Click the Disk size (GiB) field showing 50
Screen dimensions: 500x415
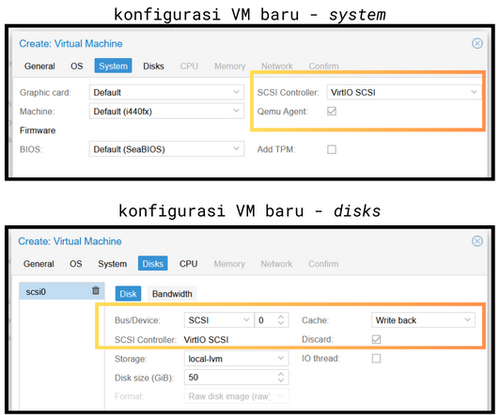tap(236, 377)
